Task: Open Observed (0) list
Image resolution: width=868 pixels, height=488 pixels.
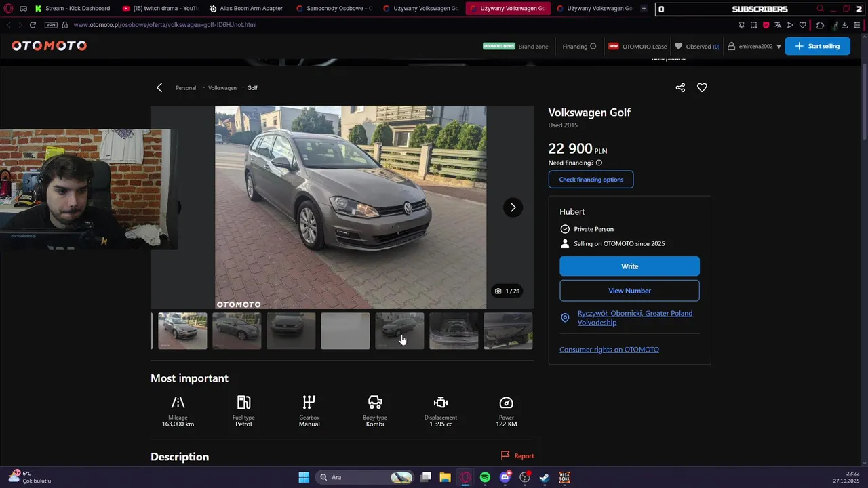Action: 697,47
